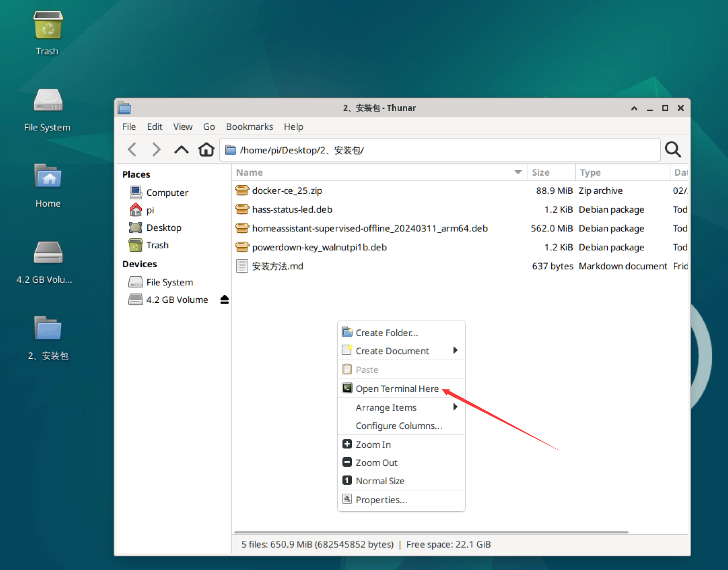Viewport: 728px width, 570px height.
Task: Expand the Create Document submenu
Action: 401,351
